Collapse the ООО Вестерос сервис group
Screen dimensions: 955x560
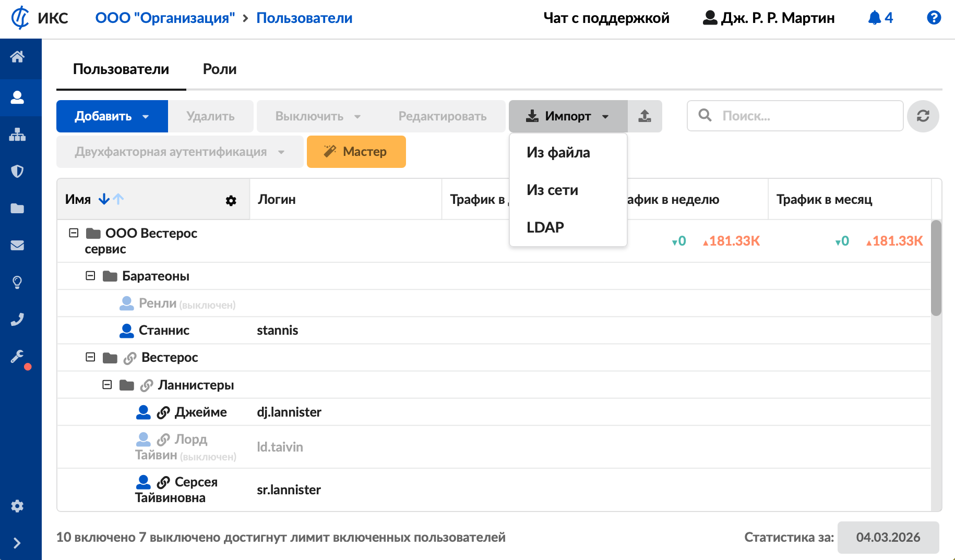[x=74, y=233]
